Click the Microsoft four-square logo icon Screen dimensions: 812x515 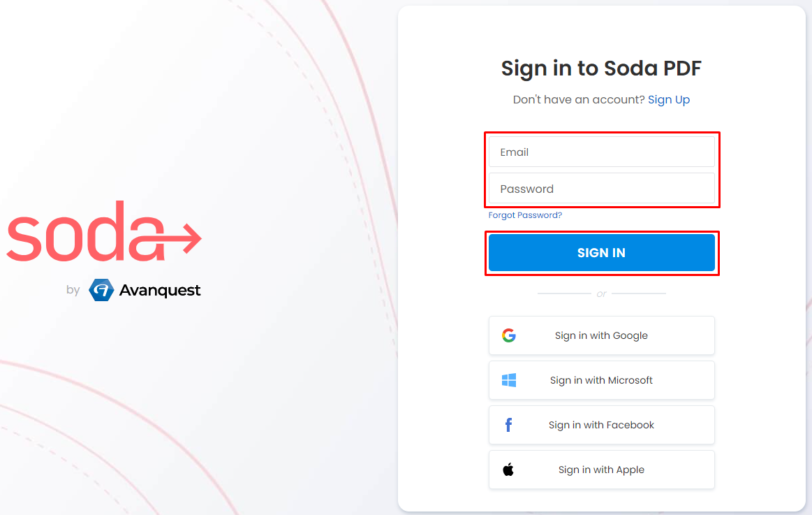(x=508, y=380)
